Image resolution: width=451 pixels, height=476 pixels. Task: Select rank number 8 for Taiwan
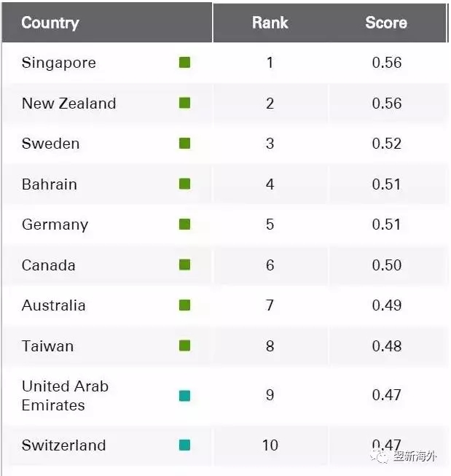pyautogui.click(x=270, y=346)
